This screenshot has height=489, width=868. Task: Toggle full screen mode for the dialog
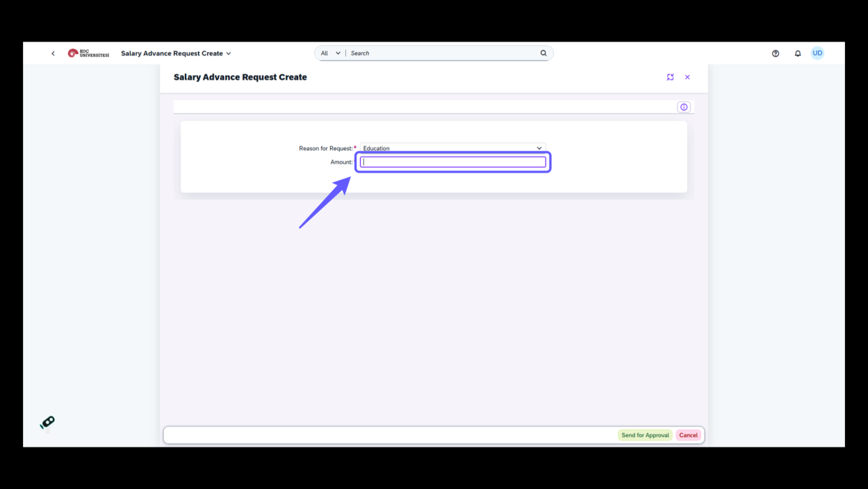coord(670,77)
